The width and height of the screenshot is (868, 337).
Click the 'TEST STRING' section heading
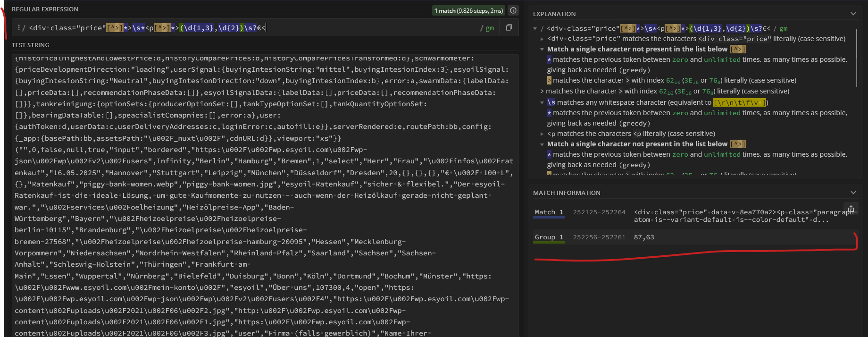[x=31, y=45]
